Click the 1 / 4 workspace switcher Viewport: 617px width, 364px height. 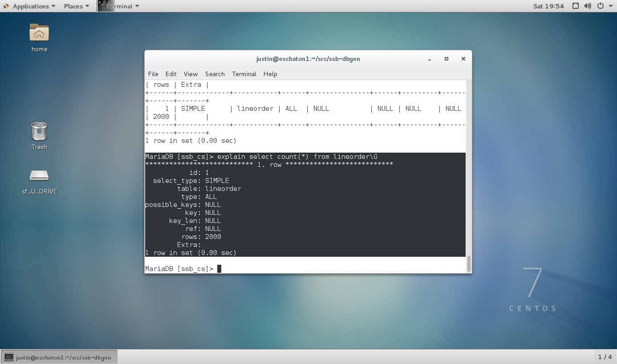(605, 357)
